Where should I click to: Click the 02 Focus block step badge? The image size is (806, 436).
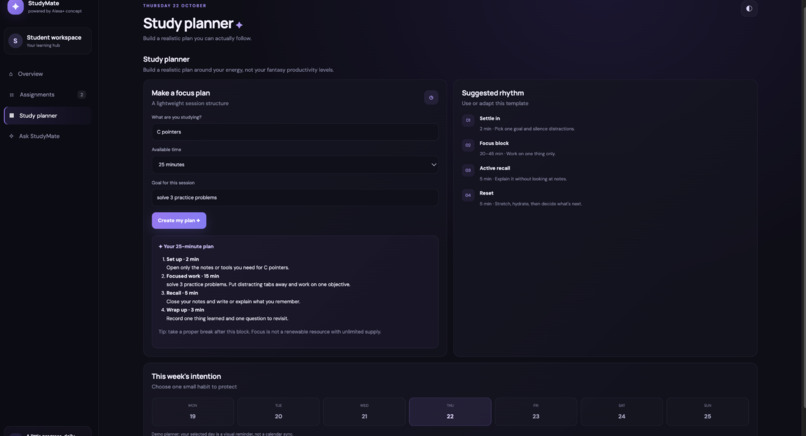pyautogui.click(x=468, y=146)
